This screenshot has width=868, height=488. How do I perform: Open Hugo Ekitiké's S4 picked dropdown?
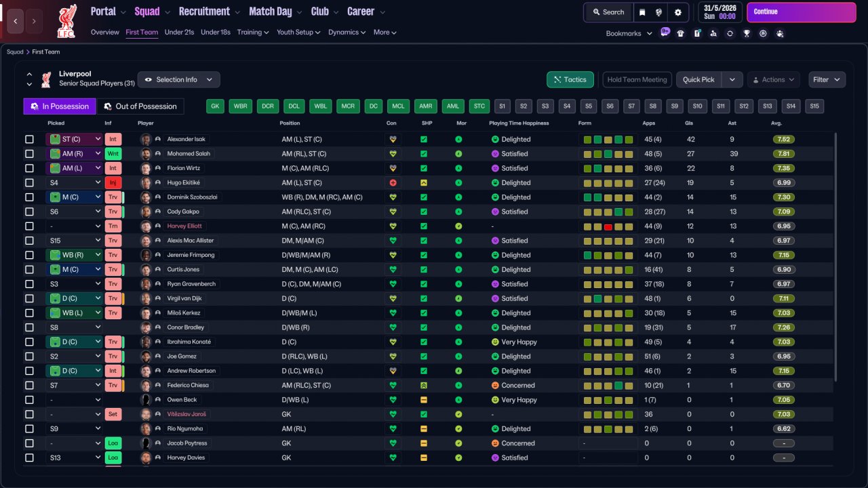[74, 183]
